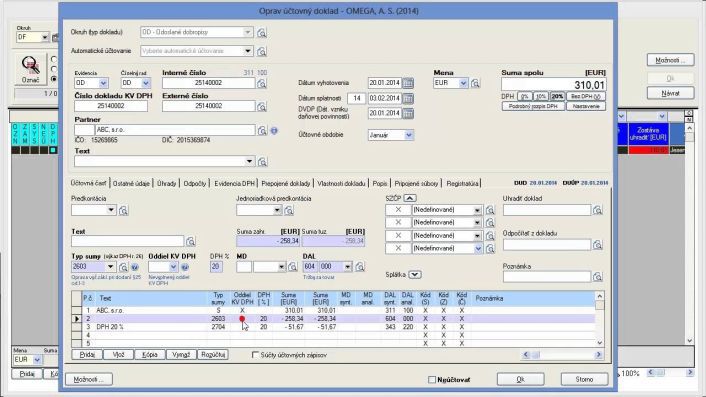
Task: Open partner search icon beside ABC, s.r.o.
Action: (262, 130)
